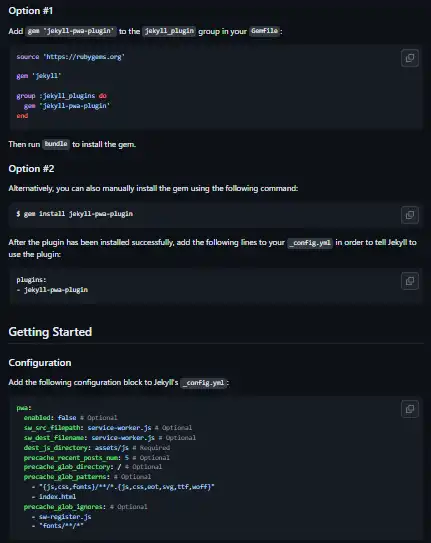Click the Option #2 heading

[32, 169]
